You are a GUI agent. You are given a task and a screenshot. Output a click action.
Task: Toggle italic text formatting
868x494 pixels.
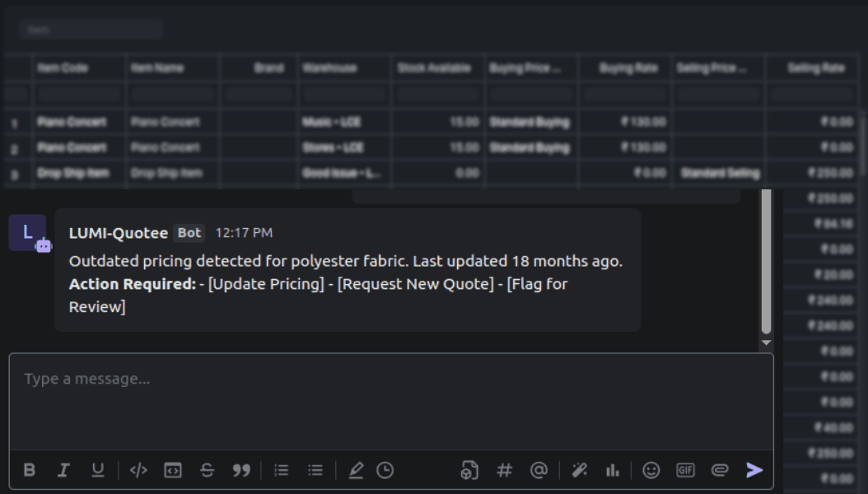[x=63, y=470]
